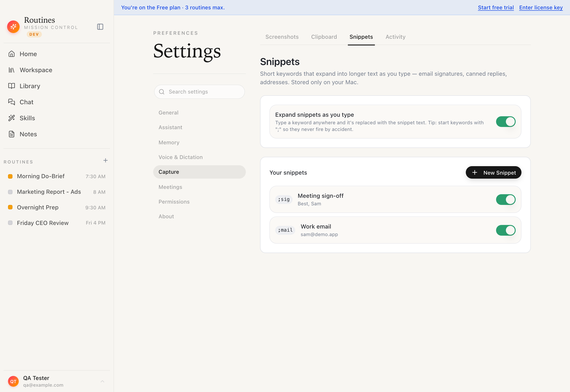Image resolution: width=570 pixels, height=392 pixels.
Task: Open Memory settings section
Action: click(199, 143)
